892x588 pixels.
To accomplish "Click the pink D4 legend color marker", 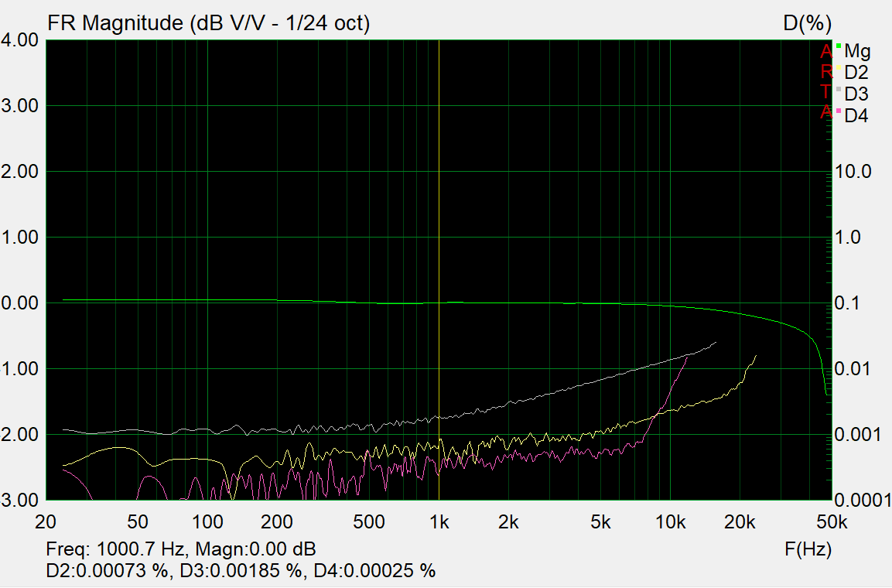I will (838, 111).
